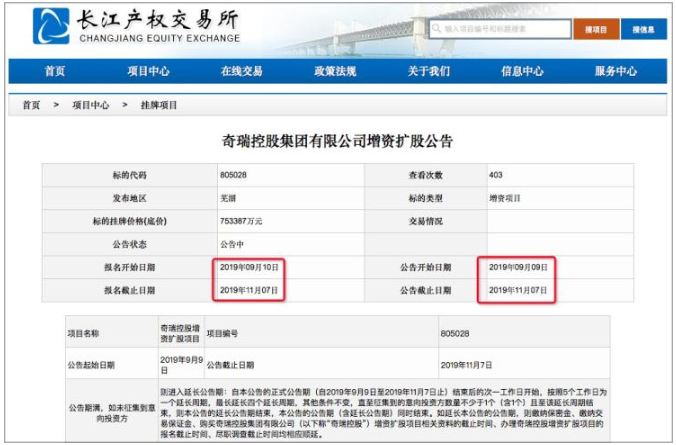Open the 关于我们 navigation menu
This screenshot has height=445, width=676.
pos(429,71)
